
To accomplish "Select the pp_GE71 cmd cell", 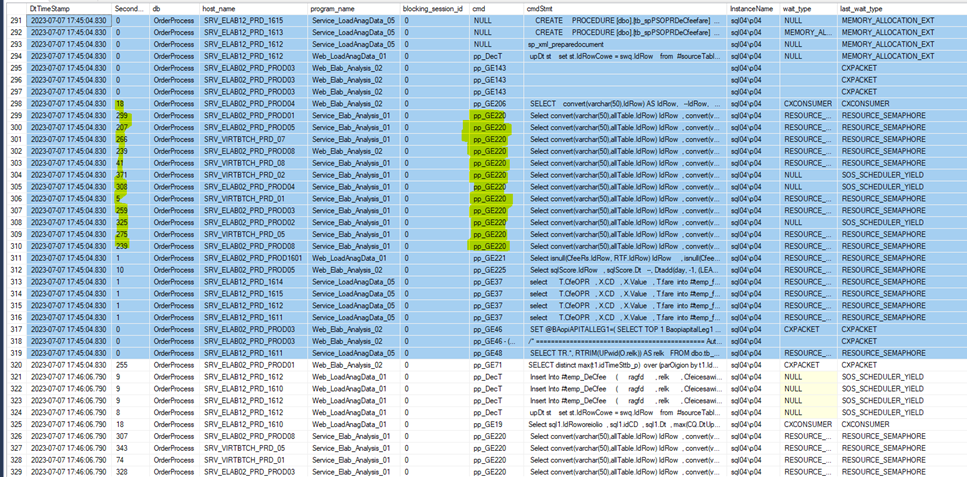I will (x=489, y=365).
